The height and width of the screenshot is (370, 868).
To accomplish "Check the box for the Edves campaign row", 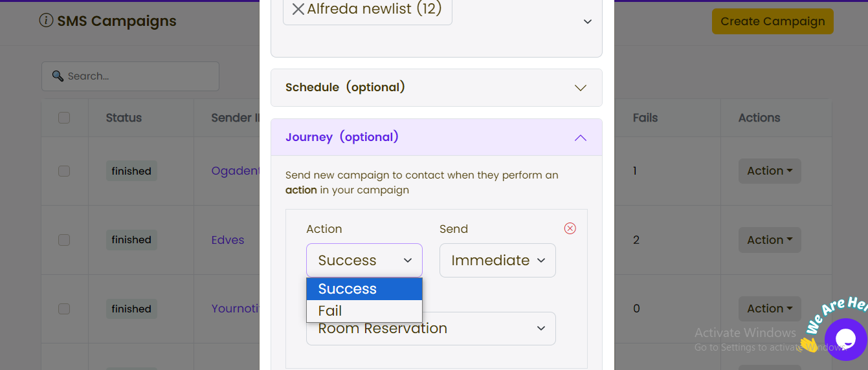I will (x=64, y=240).
